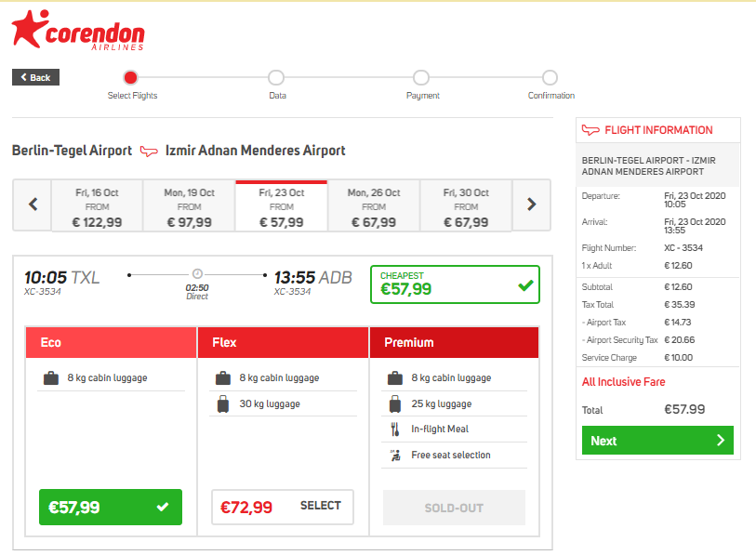Click the green Next button
This screenshot has width=756, height=555.
(x=657, y=441)
